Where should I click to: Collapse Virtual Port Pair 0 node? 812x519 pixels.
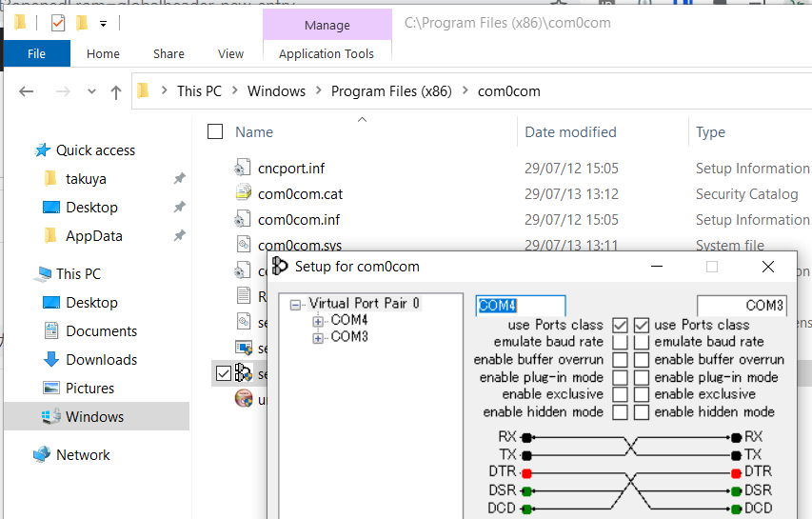tap(295, 305)
